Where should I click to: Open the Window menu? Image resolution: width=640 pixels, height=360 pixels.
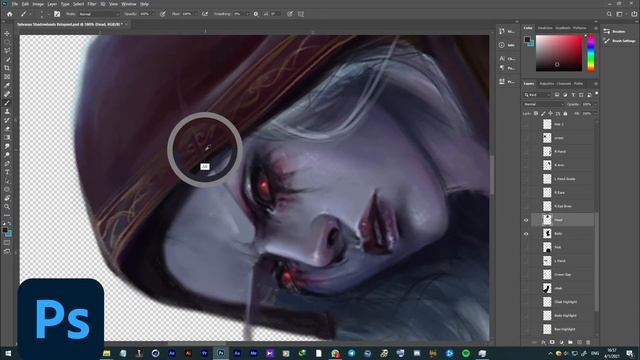click(129, 4)
